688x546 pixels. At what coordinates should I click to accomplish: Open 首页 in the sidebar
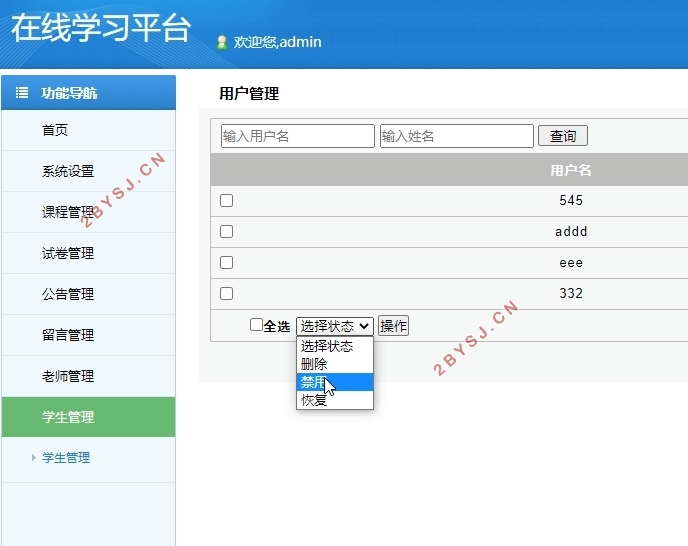click(x=89, y=130)
